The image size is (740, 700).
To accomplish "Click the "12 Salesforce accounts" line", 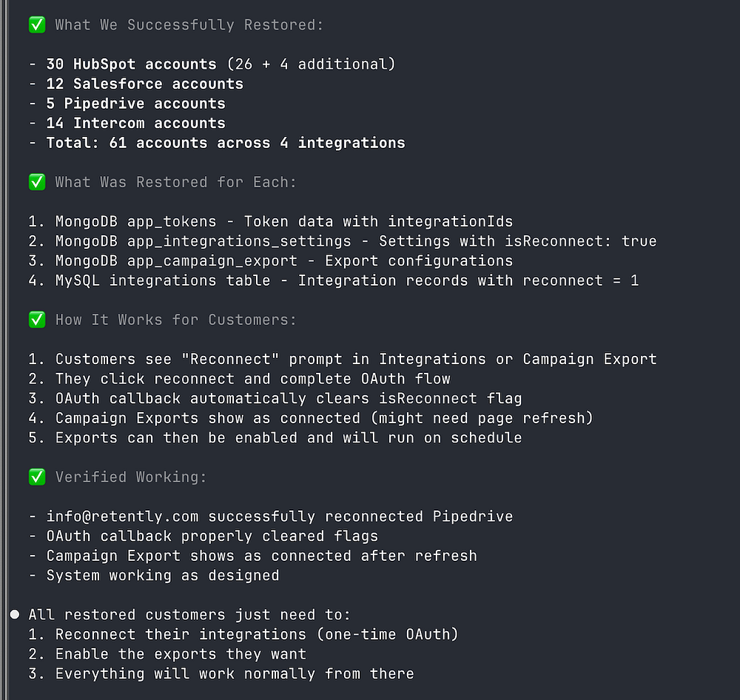I will [144, 84].
